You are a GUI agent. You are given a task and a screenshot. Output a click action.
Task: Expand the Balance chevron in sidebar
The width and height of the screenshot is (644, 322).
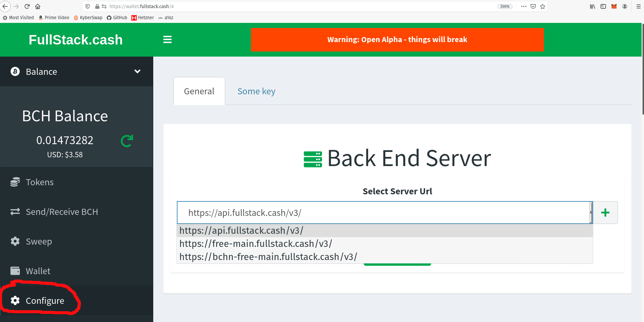137,71
